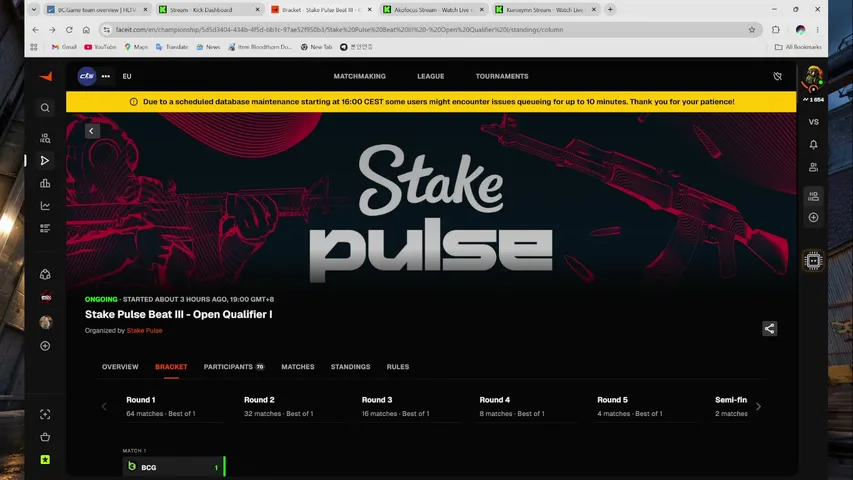Open the Chrome profile avatar
This screenshot has width=853, height=480.
tap(800, 30)
